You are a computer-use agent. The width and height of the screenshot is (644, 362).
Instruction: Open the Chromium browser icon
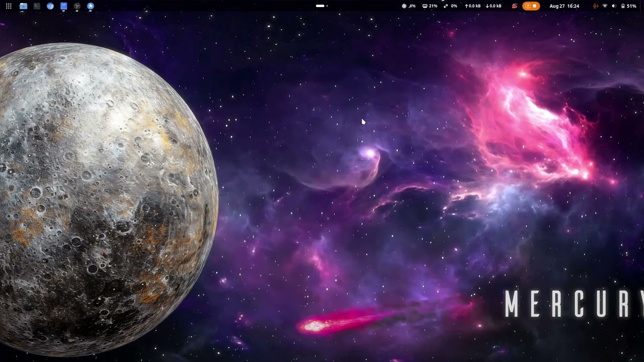(50, 6)
